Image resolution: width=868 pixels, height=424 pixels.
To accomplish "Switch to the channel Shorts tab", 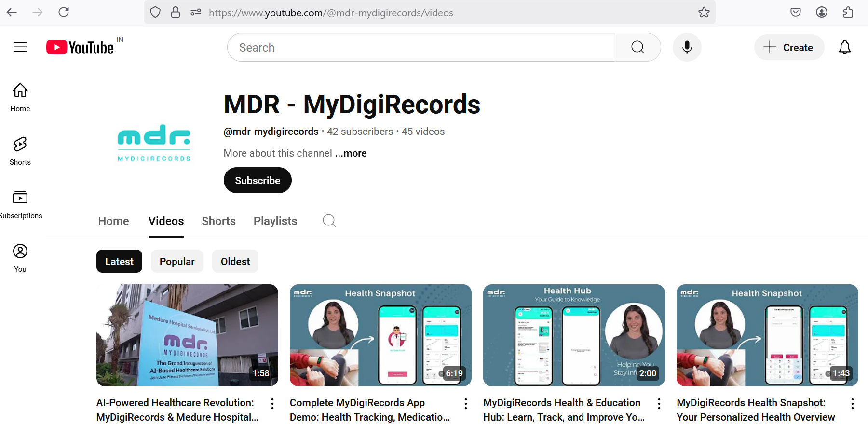I will 218,221.
